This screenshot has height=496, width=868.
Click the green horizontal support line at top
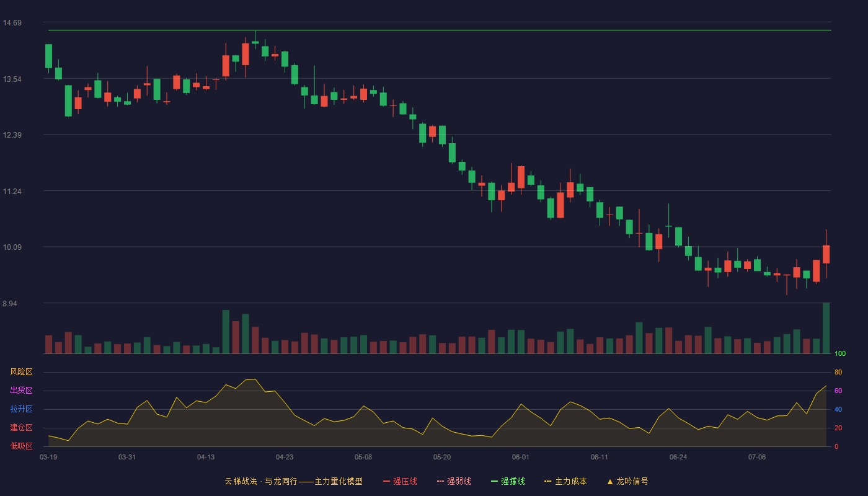point(440,30)
